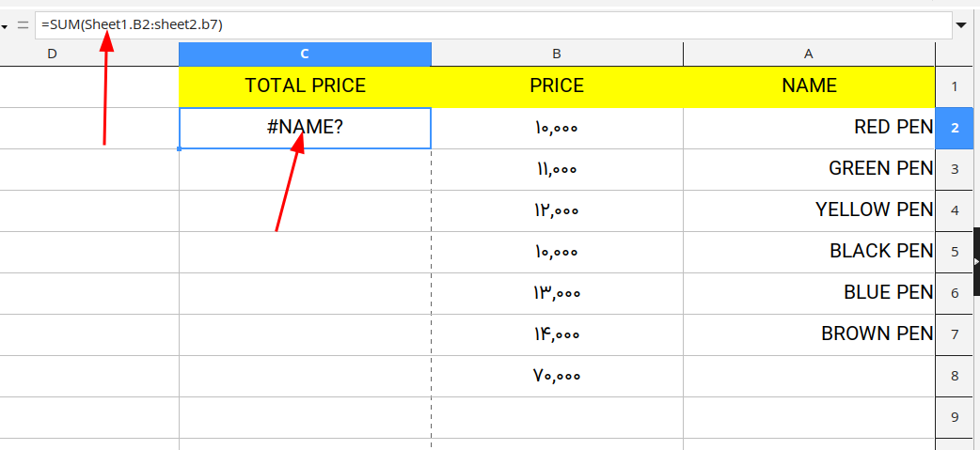This screenshot has height=450, width=980.
Task: Select the BROWN PEN cell
Action: tap(809, 334)
